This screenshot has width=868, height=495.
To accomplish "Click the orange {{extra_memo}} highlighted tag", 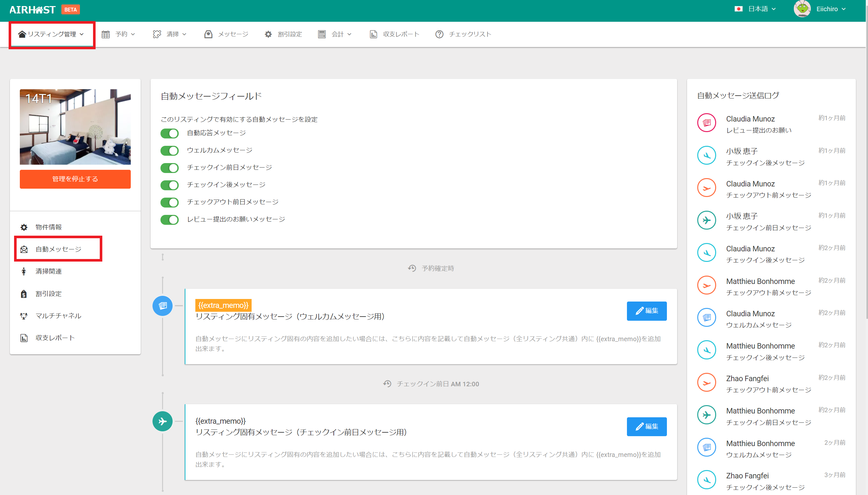I will point(223,305).
